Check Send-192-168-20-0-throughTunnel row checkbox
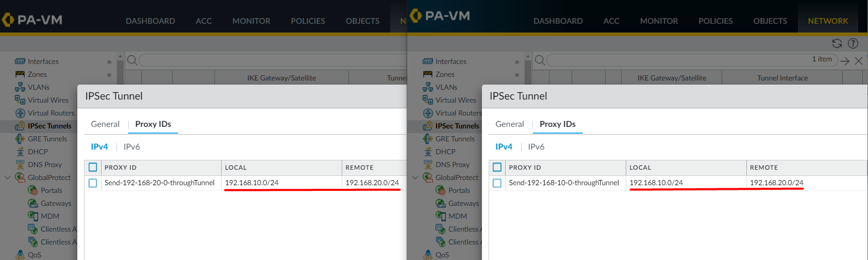This screenshot has height=260, width=868. (x=93, y=183)
